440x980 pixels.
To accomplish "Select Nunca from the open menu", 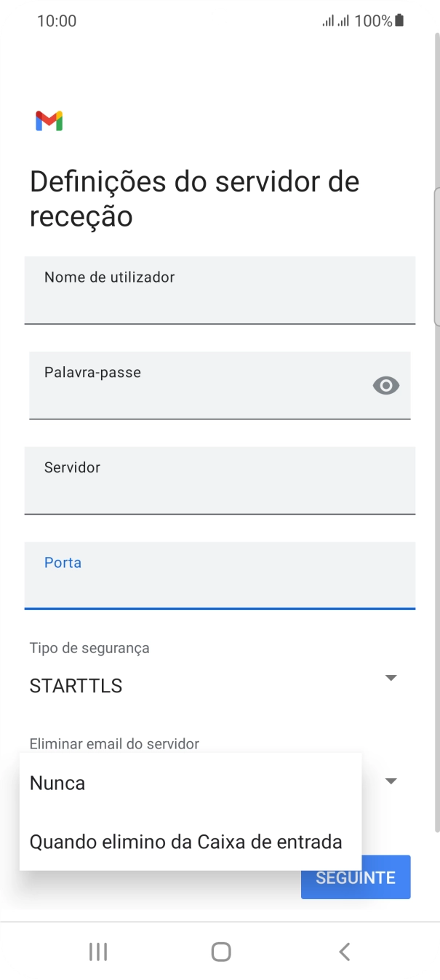I will (57, 783).
